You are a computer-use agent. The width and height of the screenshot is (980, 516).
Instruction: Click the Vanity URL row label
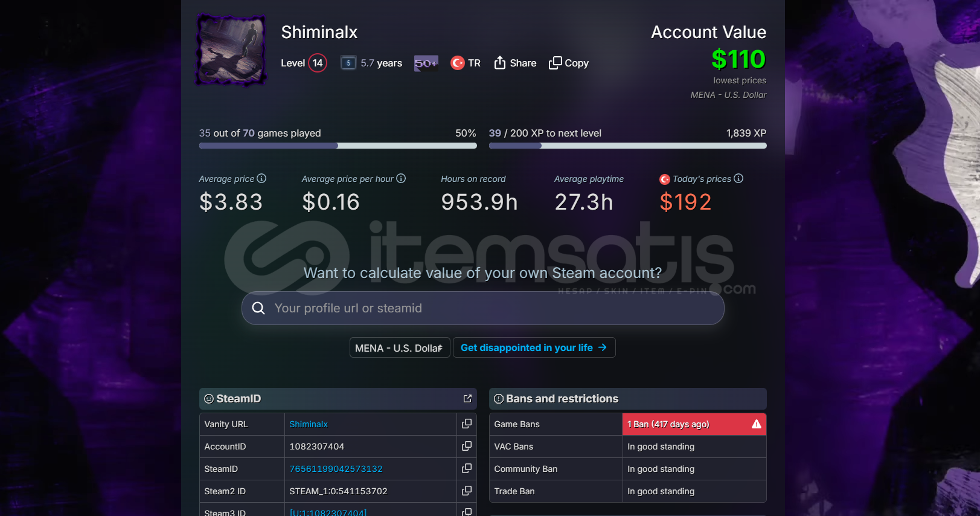pyautogui.click(x=226, y=424)
